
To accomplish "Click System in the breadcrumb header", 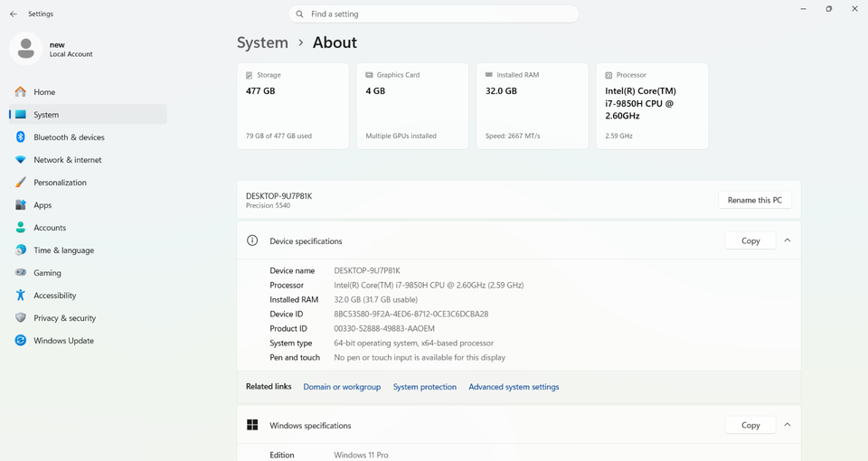I will (x=262, y=42).
